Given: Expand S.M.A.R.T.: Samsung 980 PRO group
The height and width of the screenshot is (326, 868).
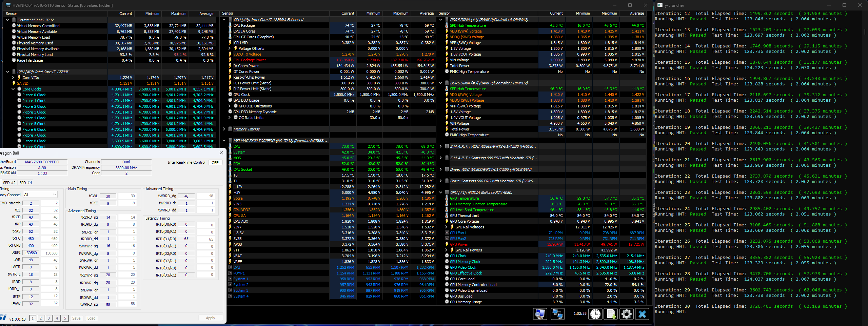Looking at the screenshot, I should click(440, 158).
